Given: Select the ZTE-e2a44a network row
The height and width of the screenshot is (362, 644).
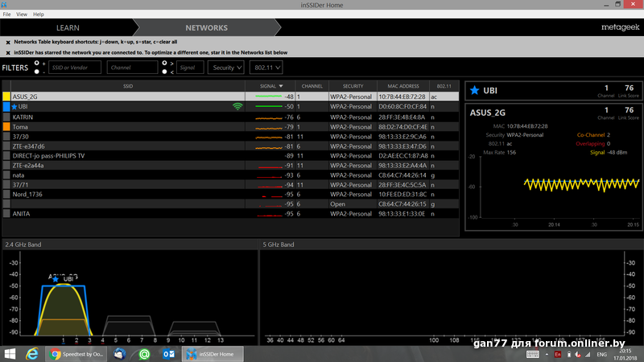Looking at the screenshot, I should click(230, 166).
